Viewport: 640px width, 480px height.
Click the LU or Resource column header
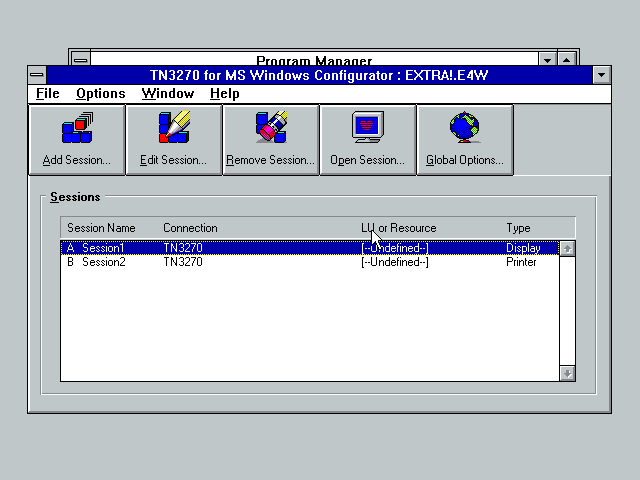click(399, 228)
